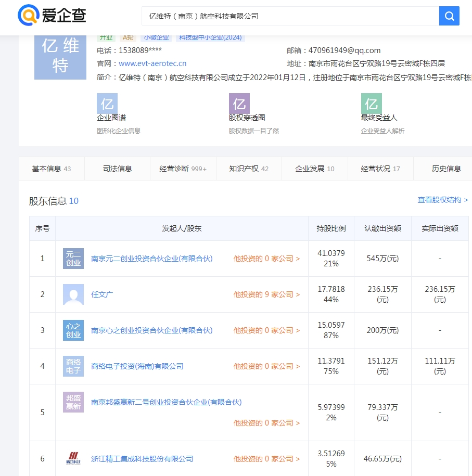Click the 元二创业 shareholder logo
472x476 pixels.
[x=73, y=259]
